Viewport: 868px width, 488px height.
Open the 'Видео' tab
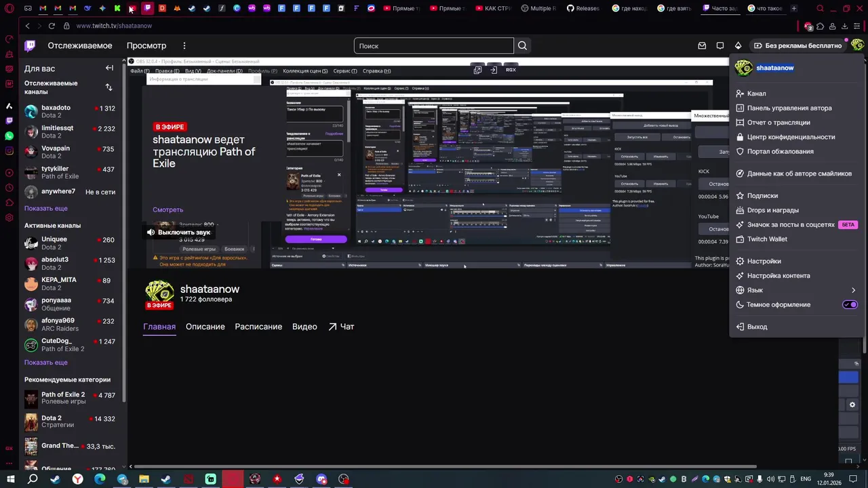click(x=304, y=327)
